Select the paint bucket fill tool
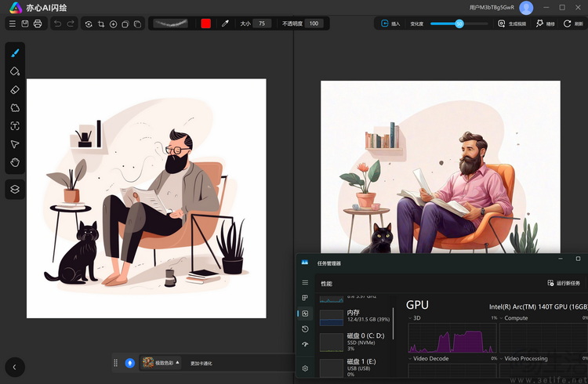 point(15,71)
